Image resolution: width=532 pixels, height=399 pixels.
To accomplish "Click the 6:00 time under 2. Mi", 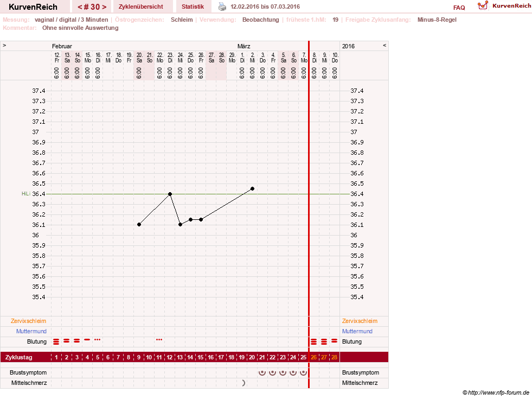I will click(252, 73).
